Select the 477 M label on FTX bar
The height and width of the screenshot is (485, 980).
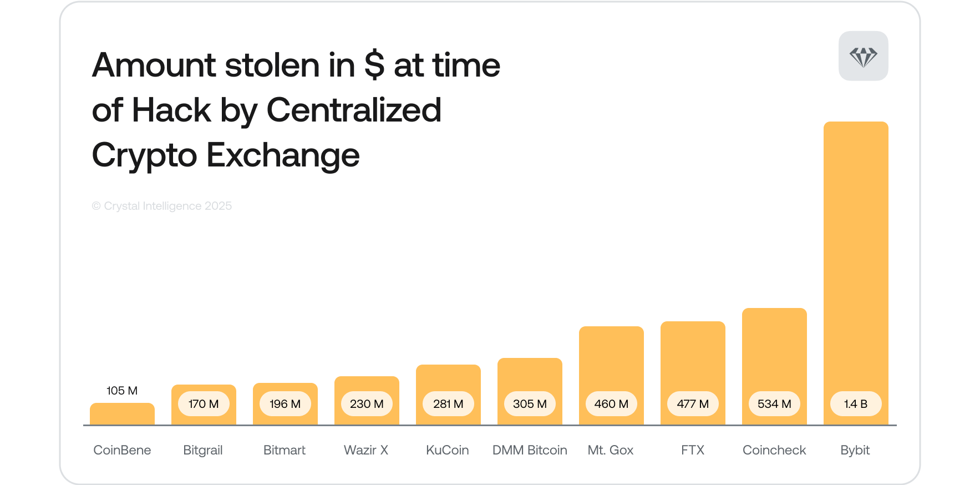(693, 404)
